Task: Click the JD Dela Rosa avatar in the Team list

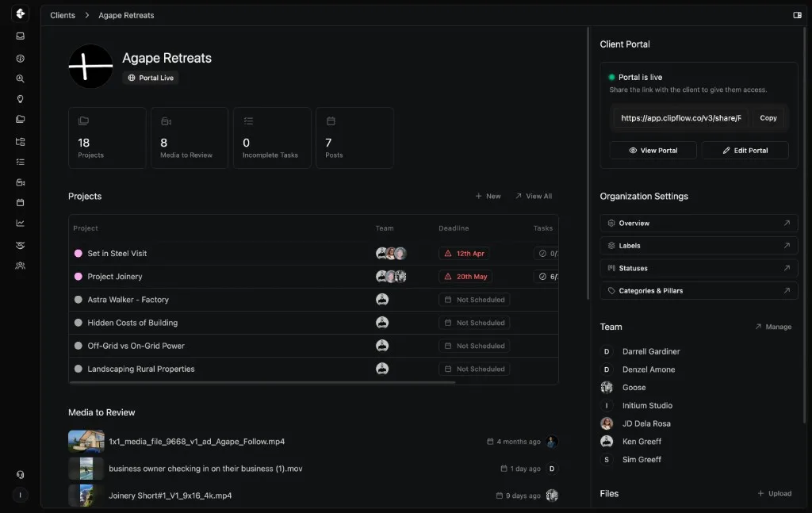Action: tap(607, 423)
